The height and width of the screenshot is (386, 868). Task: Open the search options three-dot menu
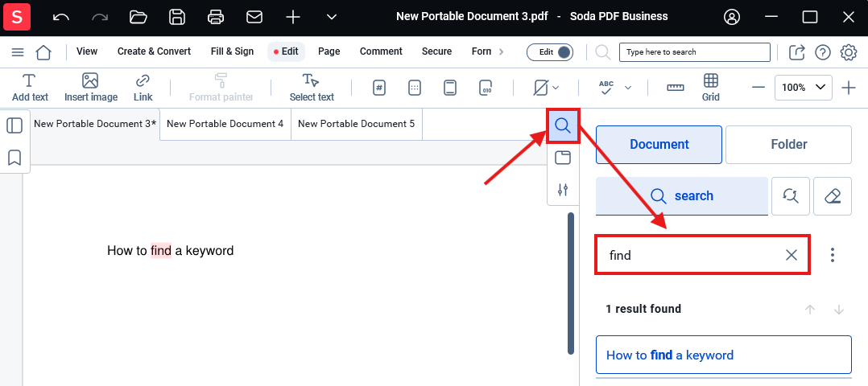832,255
